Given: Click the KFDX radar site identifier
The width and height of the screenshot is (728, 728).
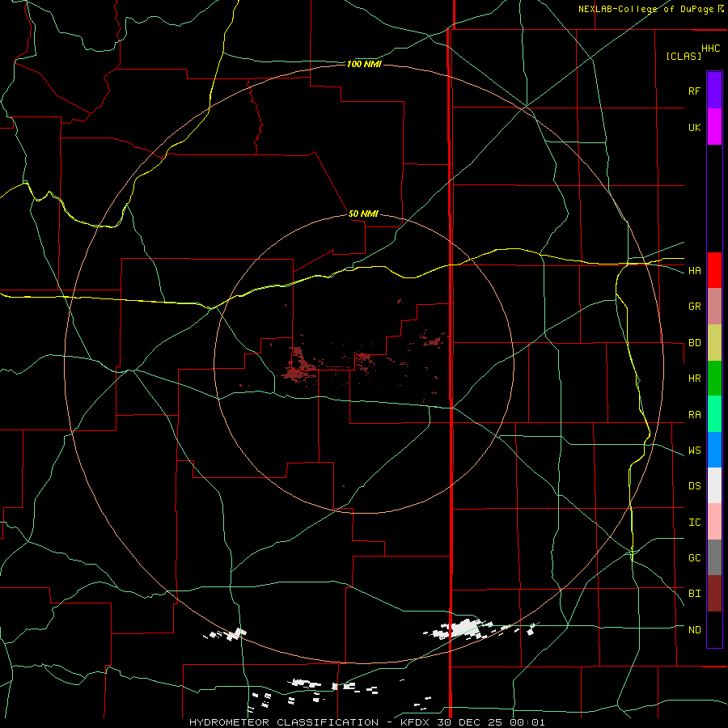Looking at the screenshot, I should click(x=416, y=722).
